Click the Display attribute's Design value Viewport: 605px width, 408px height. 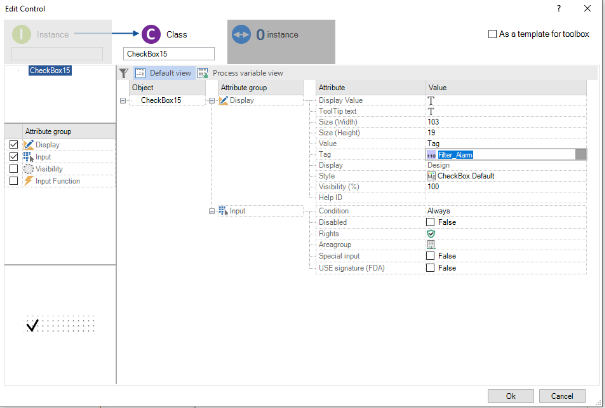pos(438,165)
